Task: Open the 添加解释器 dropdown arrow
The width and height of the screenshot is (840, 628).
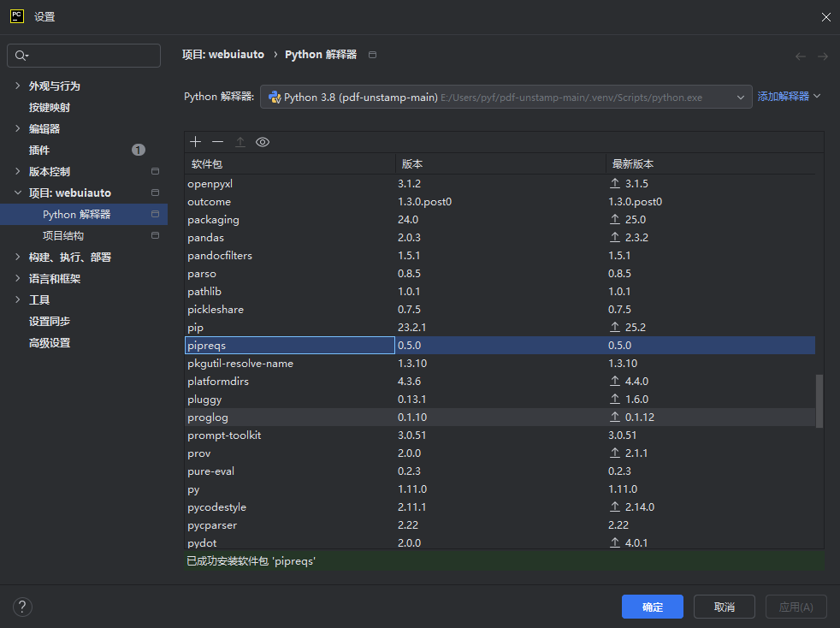Action: 817,97
